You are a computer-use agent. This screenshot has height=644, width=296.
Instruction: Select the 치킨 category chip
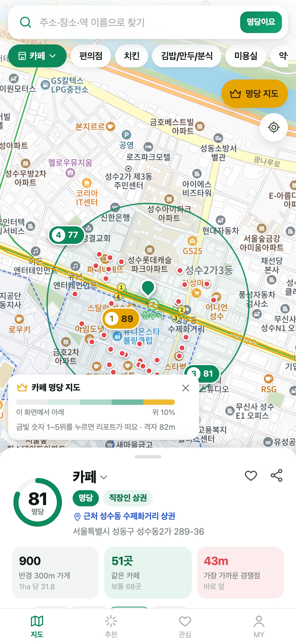pos(132,56)
